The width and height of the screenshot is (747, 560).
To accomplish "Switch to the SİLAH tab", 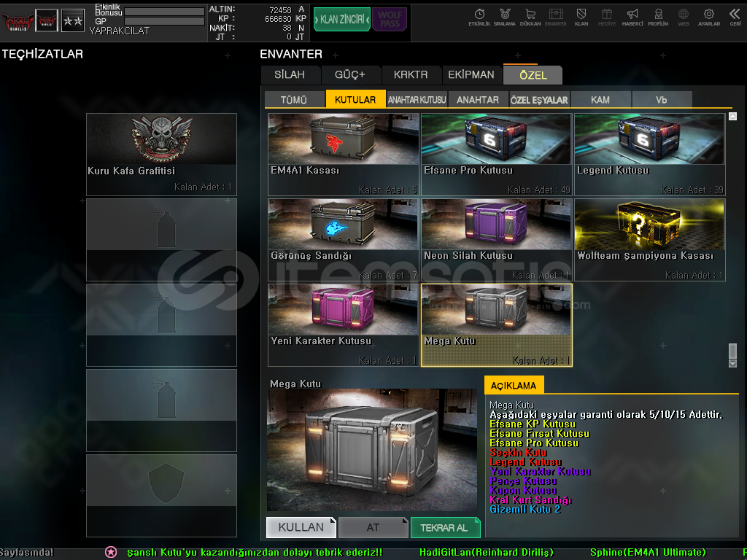I will tap(290, 75).
